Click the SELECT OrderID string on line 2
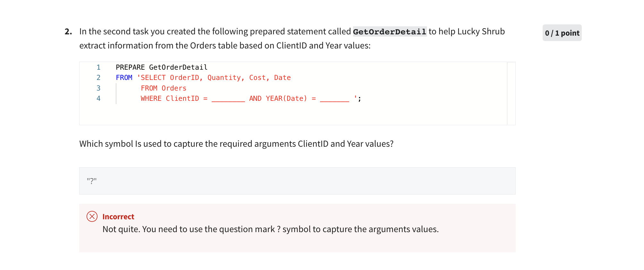Image resolution: width=644 pixels, height=270 pixels. pos(170,78)
